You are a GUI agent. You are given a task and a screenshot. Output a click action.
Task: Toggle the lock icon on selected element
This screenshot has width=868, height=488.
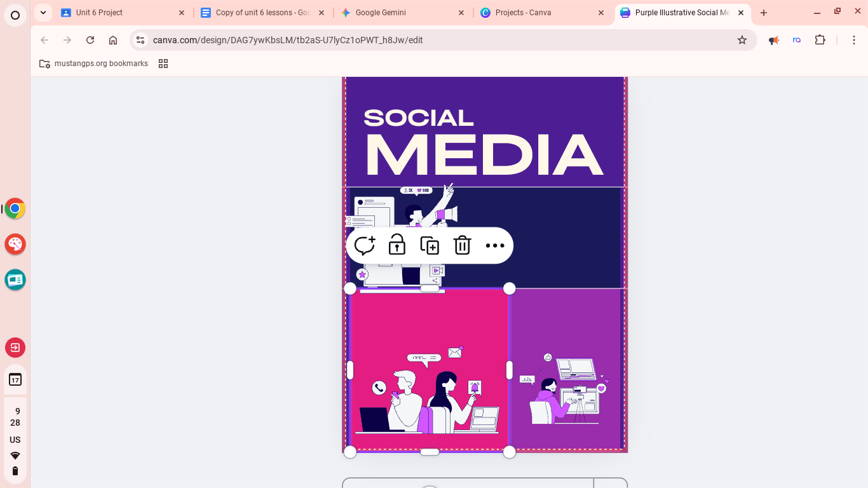397,245
